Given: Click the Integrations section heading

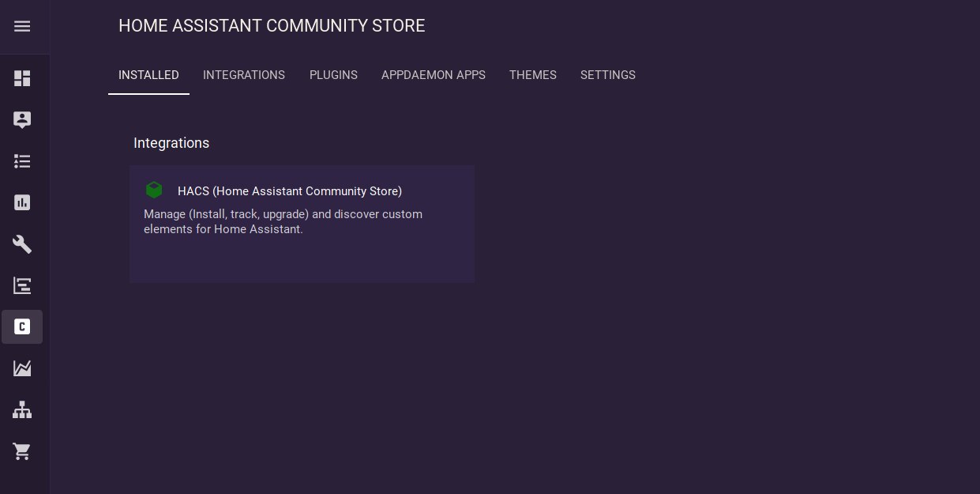Looking at the screenshot, I should 171,143.
